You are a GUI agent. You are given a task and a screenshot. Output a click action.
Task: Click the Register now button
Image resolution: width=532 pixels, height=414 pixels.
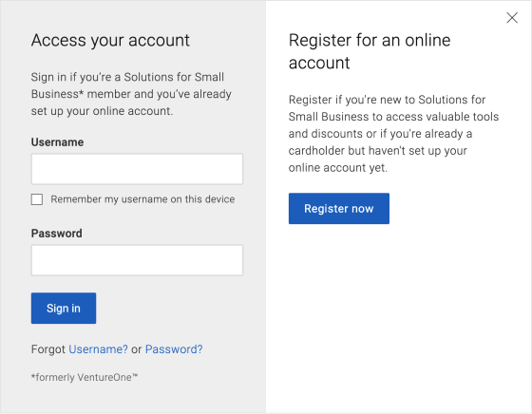(x=339, y=209)
